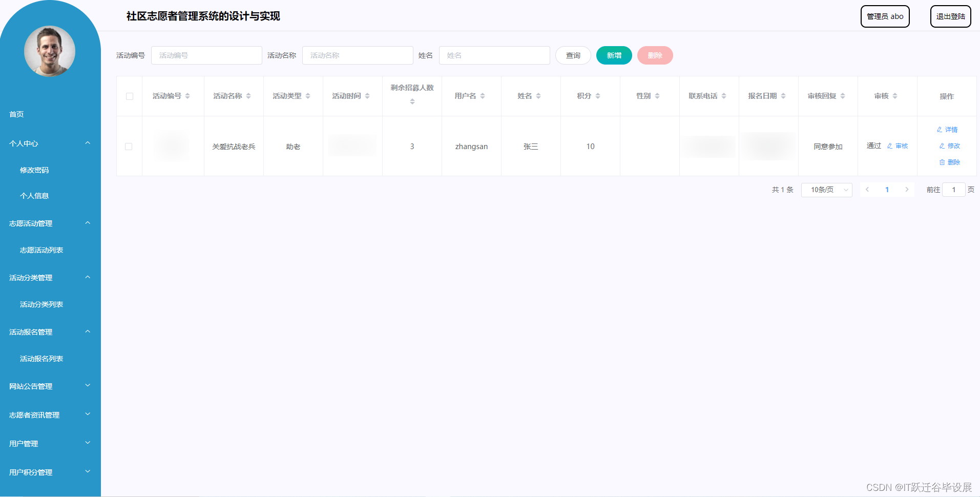The image size is (980, 497).
Task: Sort by 活动类型 column arrows
Action: point(308,96)
